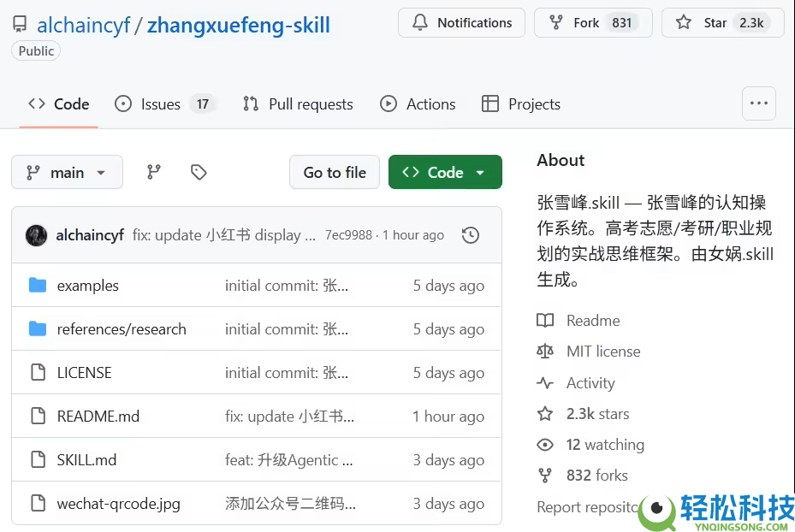Click the pulse icon beside Activity
The width and height of the screenshot is (795, 532).
(545, 383)
